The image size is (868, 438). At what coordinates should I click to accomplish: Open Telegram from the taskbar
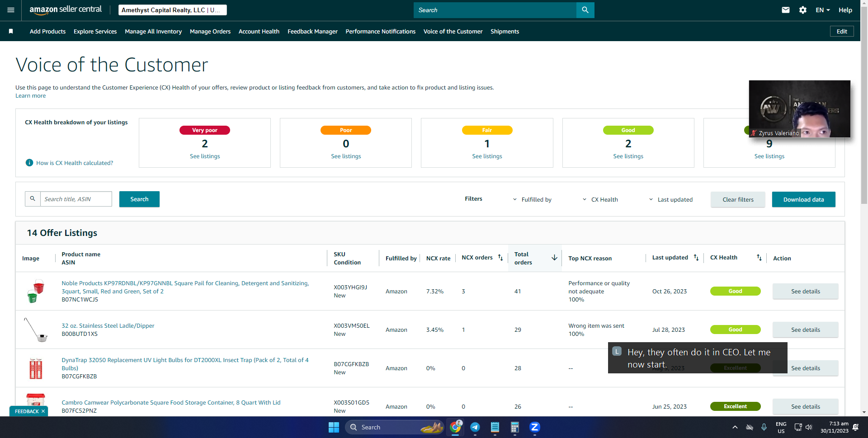click(475, 427)
